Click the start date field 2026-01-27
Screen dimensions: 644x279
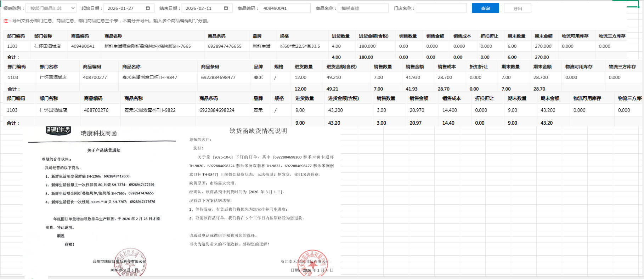pyautogui.click(x=124, y=8)
